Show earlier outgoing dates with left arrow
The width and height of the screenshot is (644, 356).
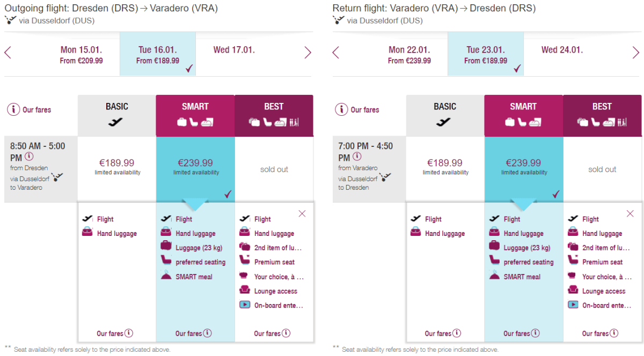click(x=8, y=53)
